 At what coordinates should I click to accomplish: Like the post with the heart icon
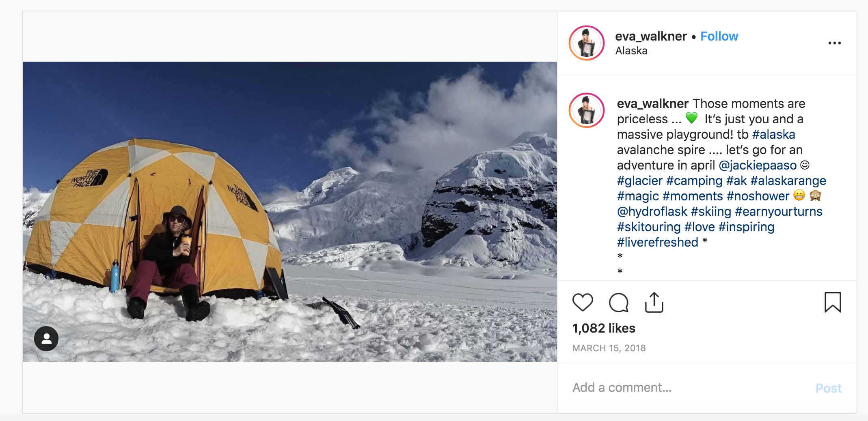click(x=583, y=302)
